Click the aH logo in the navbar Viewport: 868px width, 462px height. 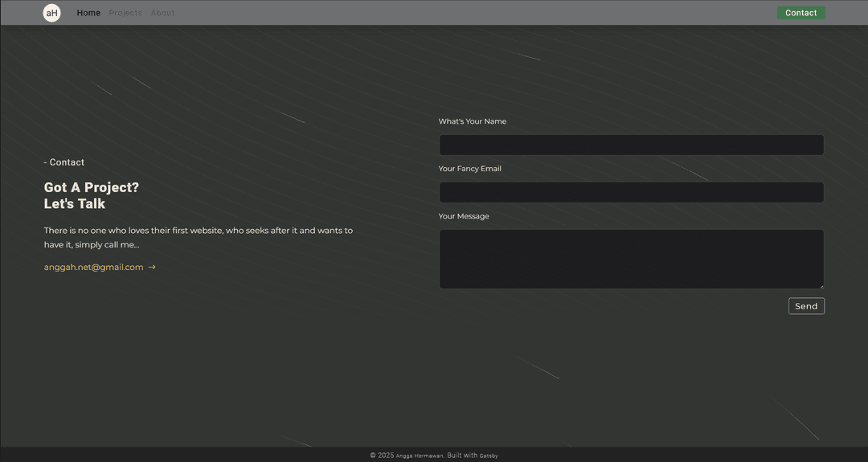(x=51, y=13)
